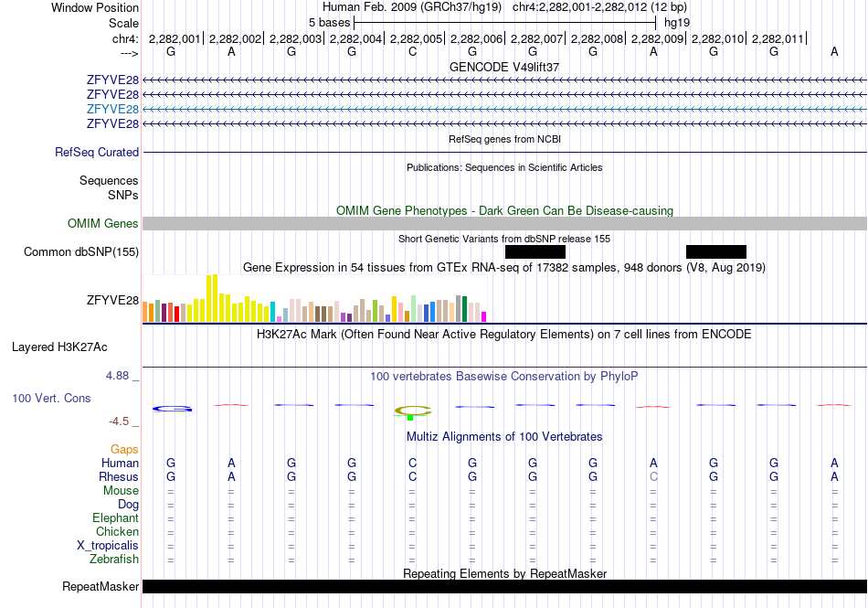
Task: Open the RefSeq Curated track label
Action: click(x=97, y=153)
